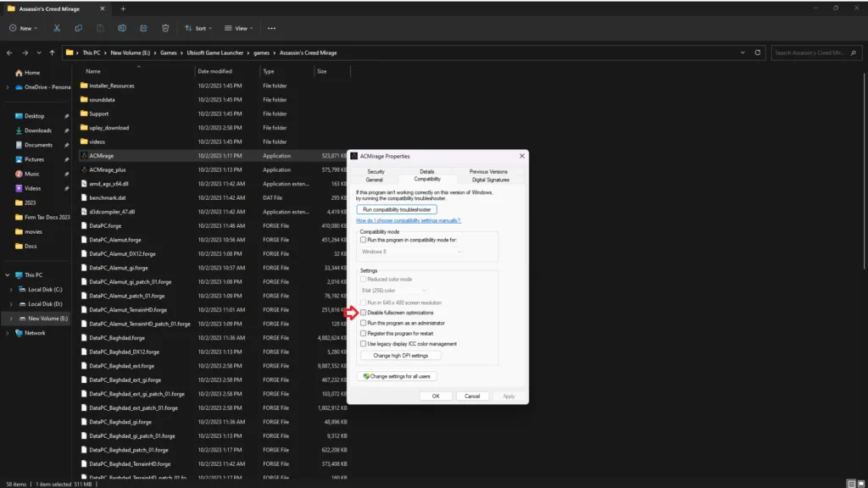The height and width of the screenshot is (488, 868).
Task: Refresh the folder view
Action: pyautogui.click(x=757, y=53)
